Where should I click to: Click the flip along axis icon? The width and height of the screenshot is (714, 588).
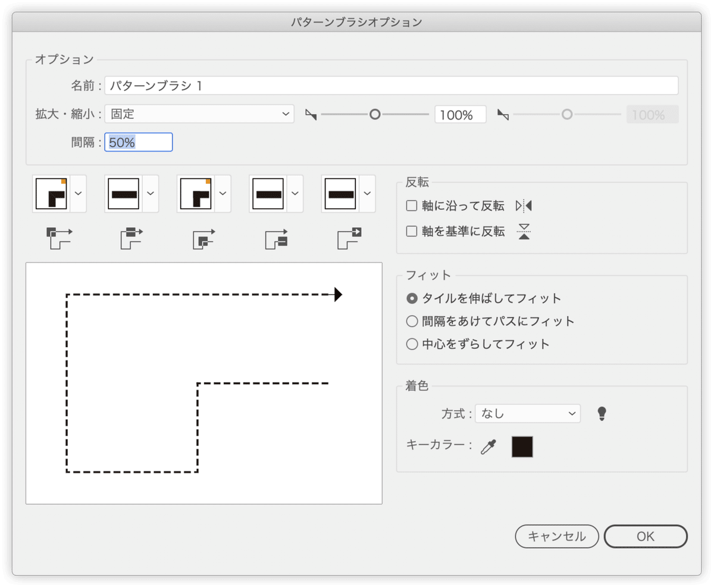[524, 206]
